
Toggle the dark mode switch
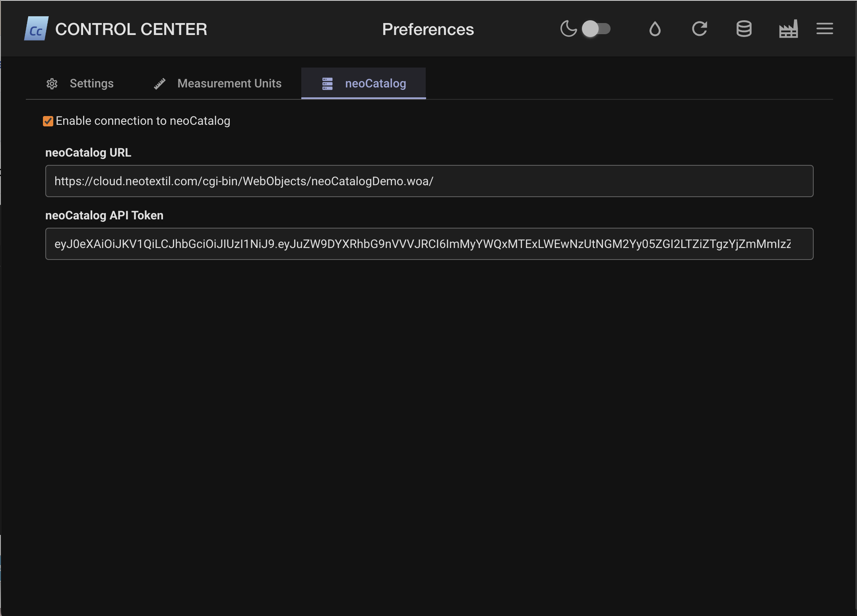596,29
